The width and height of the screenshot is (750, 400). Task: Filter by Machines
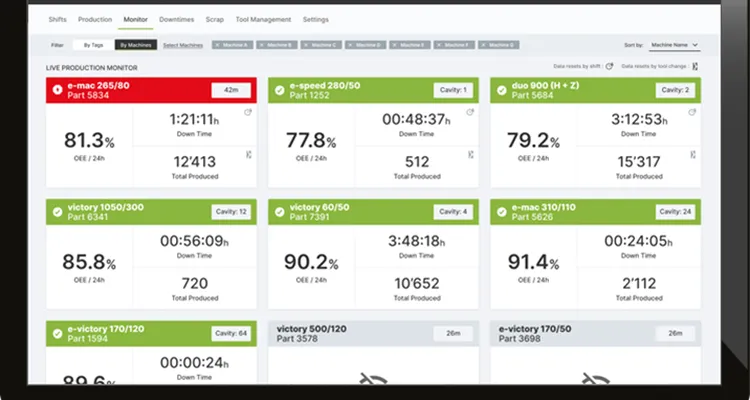(x=136, y=45)
